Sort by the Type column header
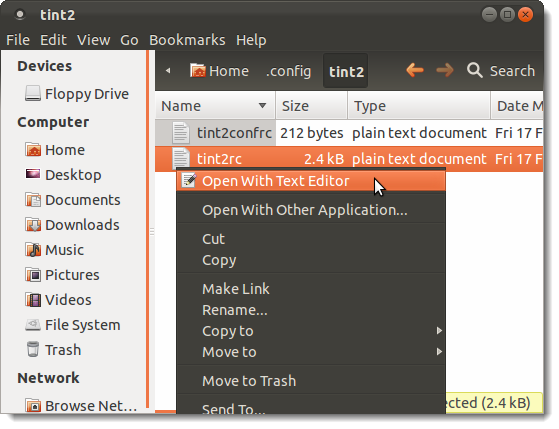 (419, 106)
